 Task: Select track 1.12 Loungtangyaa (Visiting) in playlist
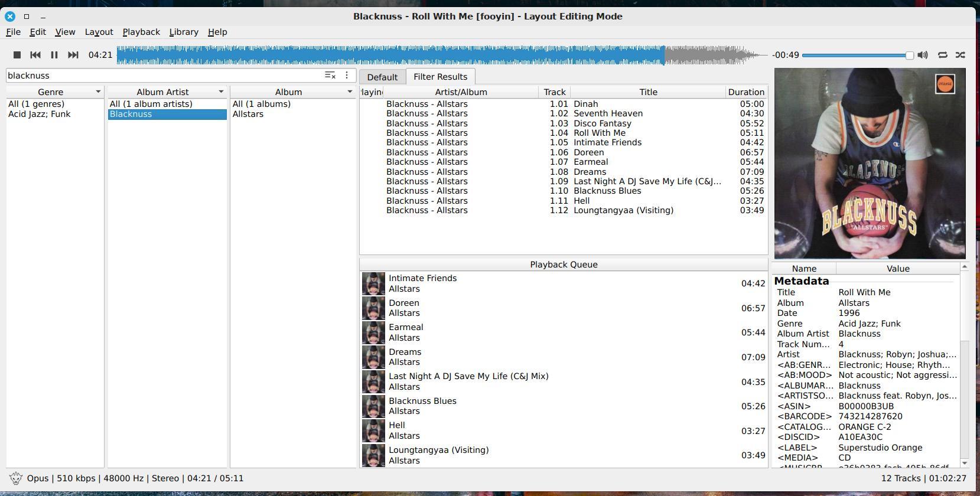pyautogui.click(x=564, y=210)
